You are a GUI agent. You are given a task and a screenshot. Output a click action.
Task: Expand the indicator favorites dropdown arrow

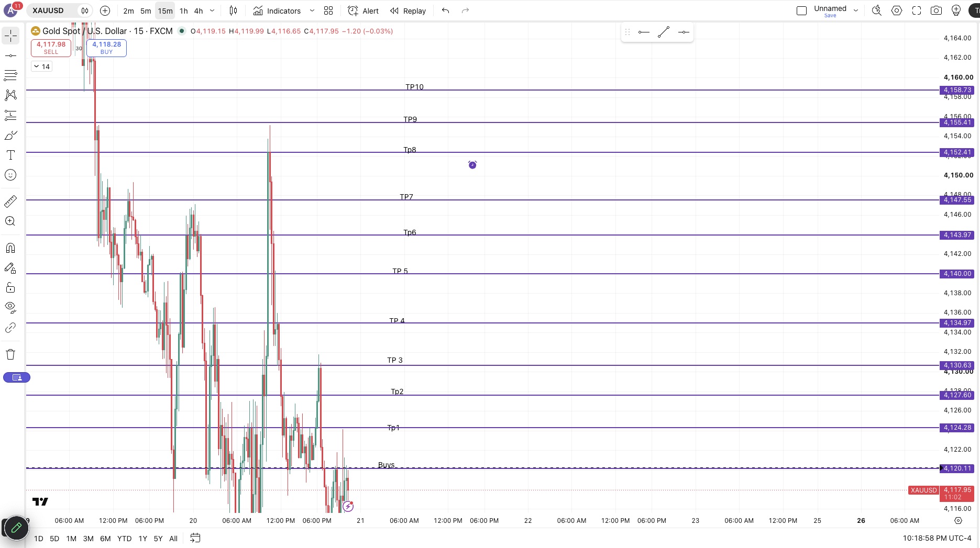(x=312, y=10)
